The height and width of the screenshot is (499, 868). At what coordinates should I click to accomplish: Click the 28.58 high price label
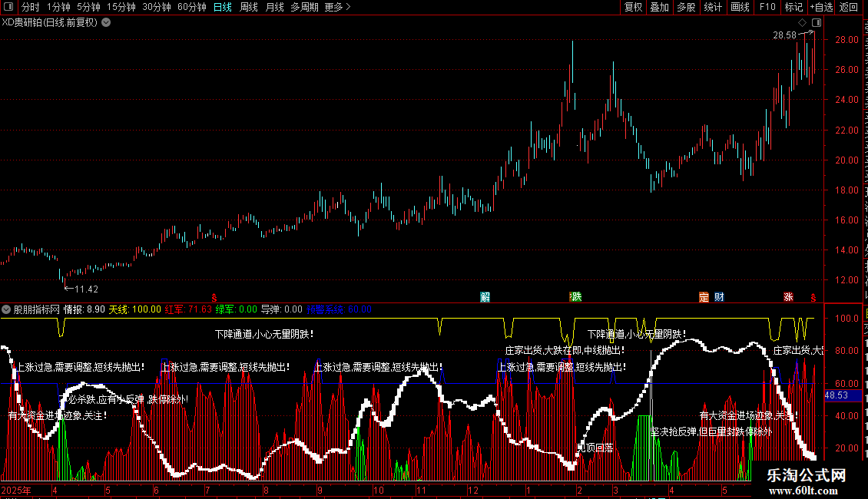coord(784,35)
